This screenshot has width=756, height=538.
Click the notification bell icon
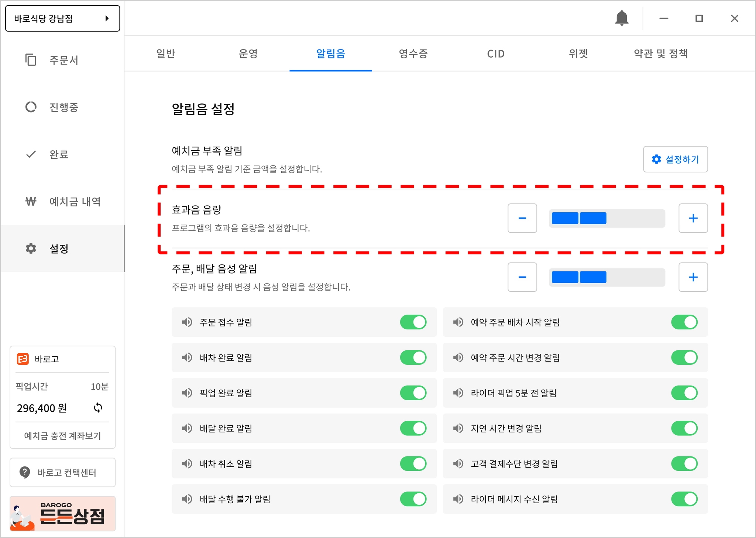pos(622,18)
